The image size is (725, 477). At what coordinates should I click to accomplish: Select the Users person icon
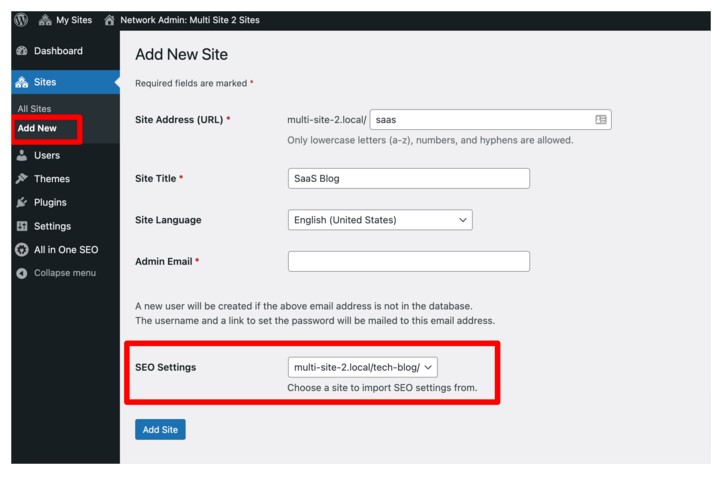tap(22, 155)
